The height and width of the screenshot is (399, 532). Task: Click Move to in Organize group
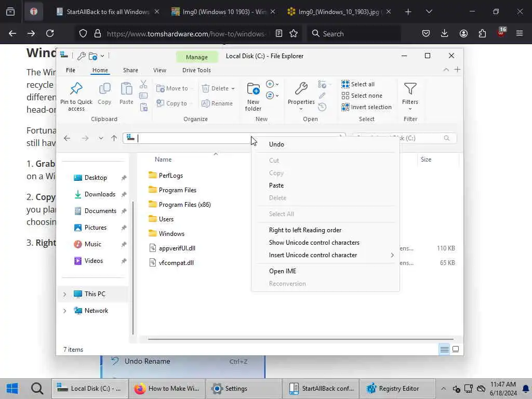tap(172, 88)
